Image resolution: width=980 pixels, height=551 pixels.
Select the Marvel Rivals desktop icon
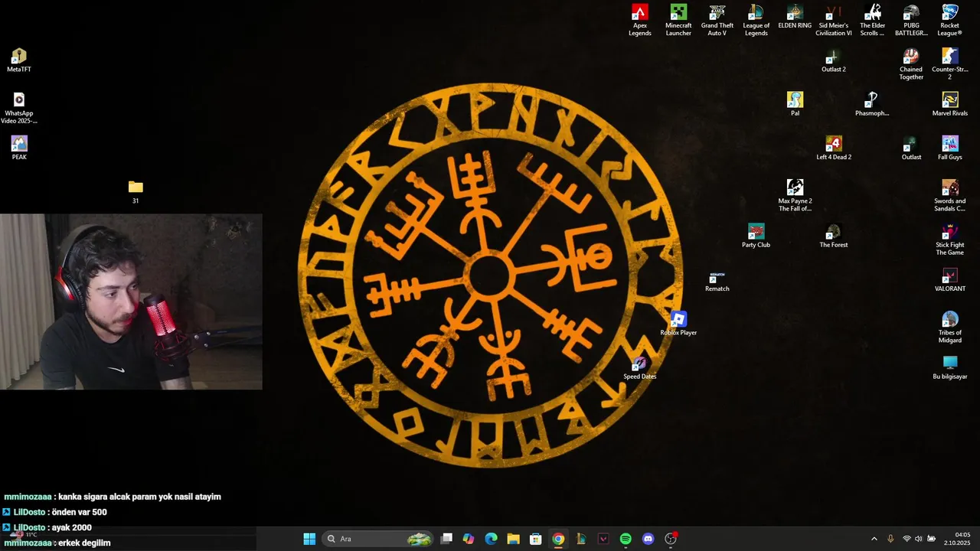[x=950, y=105]
